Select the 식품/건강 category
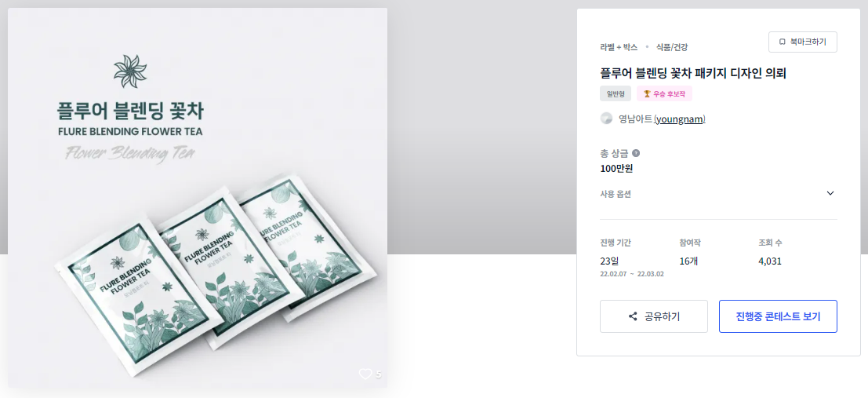The height and width of the screenshot is (398, 868). (671, 47)
